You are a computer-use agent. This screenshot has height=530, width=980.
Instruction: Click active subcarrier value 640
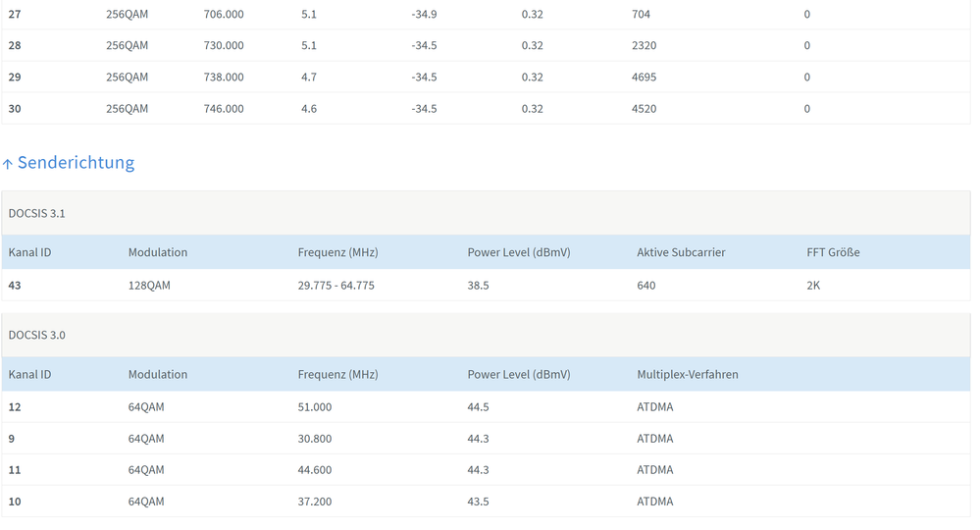pos(646,286)
